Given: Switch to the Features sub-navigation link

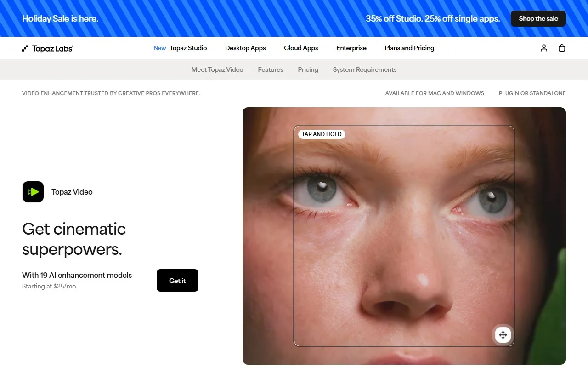Looking at the screenshot, I should pos(271,69).
